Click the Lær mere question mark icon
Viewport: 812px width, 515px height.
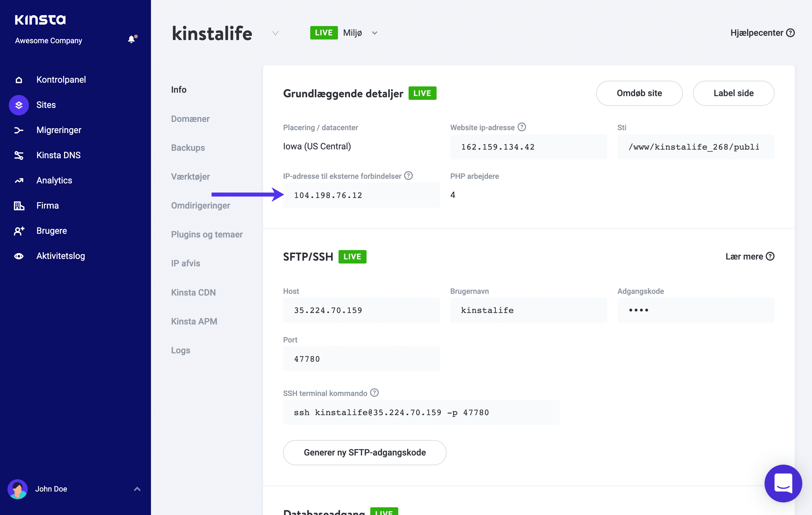pyautogui.click(x=770, y=256)
